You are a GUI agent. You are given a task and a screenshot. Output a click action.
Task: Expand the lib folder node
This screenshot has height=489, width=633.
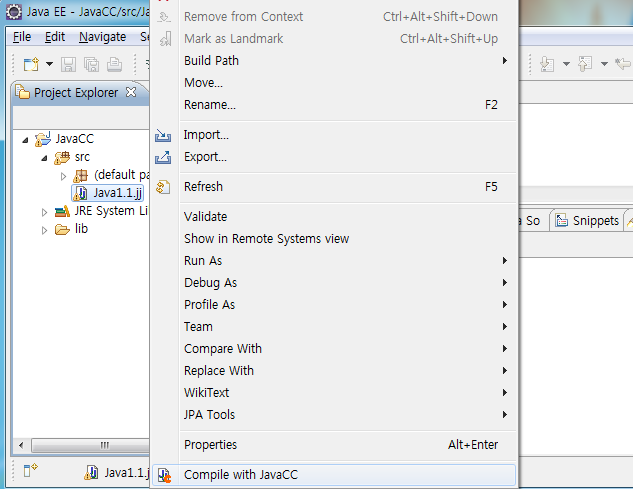[x=44, y=230]
